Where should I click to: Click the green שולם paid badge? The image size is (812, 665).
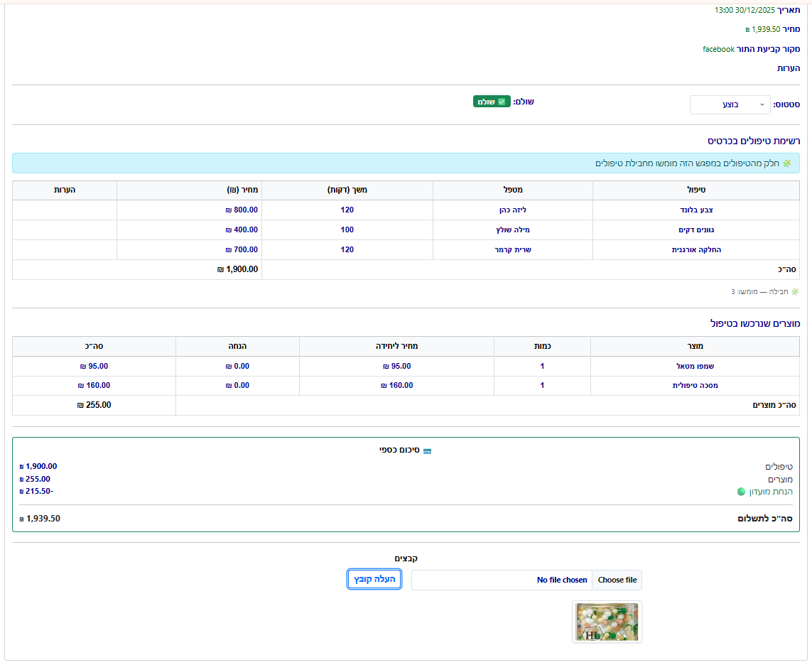(x=492, y=102)
